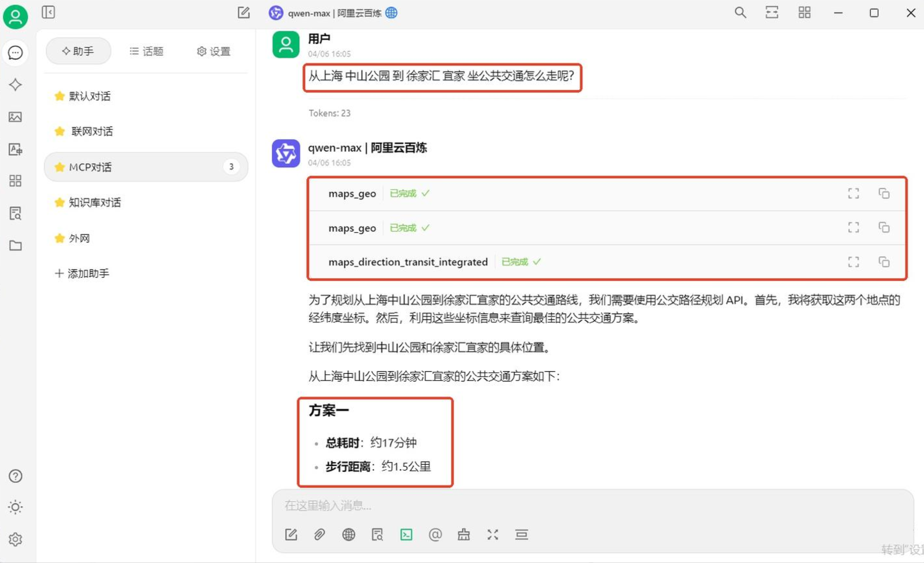
Task: Select knowledge base icon in input toolbar
Action: click(377, 534)
